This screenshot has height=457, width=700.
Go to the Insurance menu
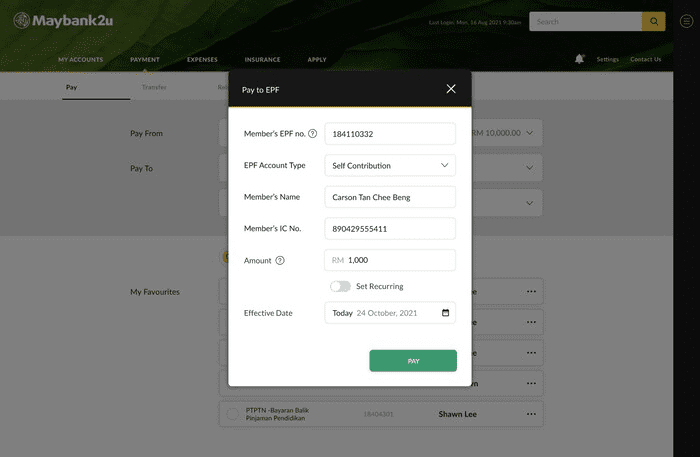click(262, 59)
